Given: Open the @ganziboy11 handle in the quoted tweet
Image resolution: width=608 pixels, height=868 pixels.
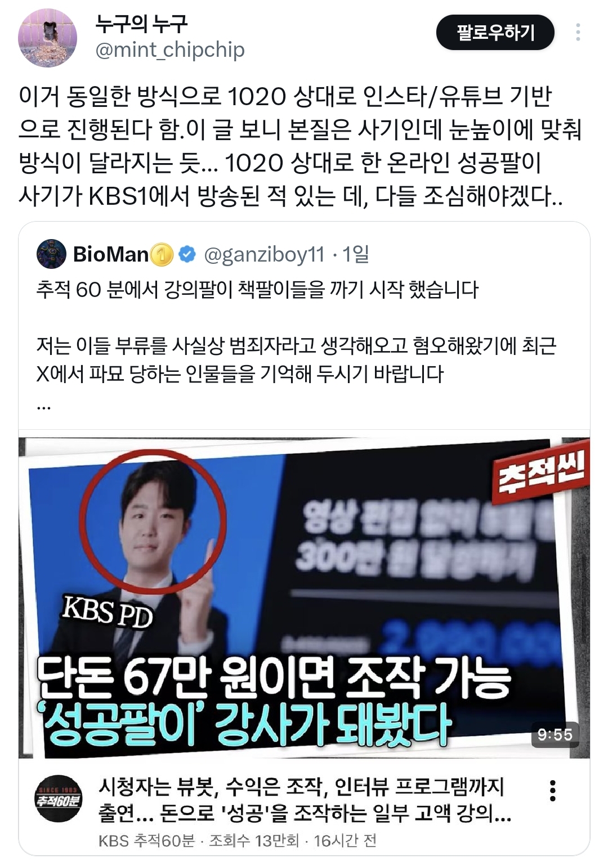Looking at the screenshot, I should click(264, 255).
